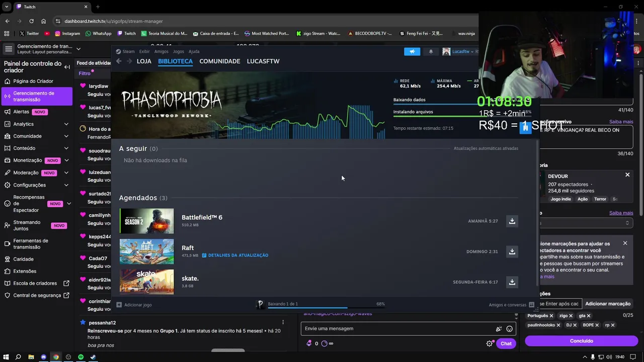Expand Analytics section in sidebar
The width and height of the screenshot is (644, 362).
(x=66, y=124)
